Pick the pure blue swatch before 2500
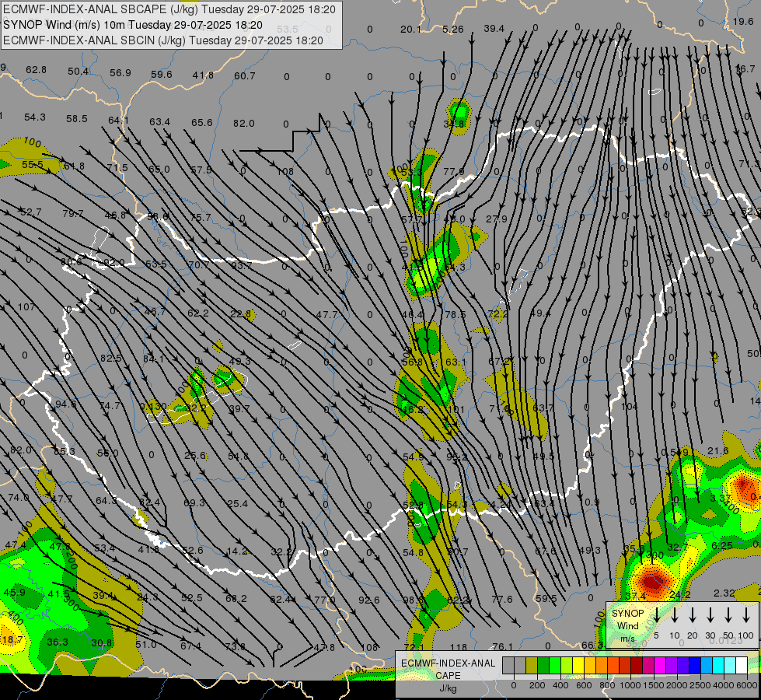 point(694,666)
